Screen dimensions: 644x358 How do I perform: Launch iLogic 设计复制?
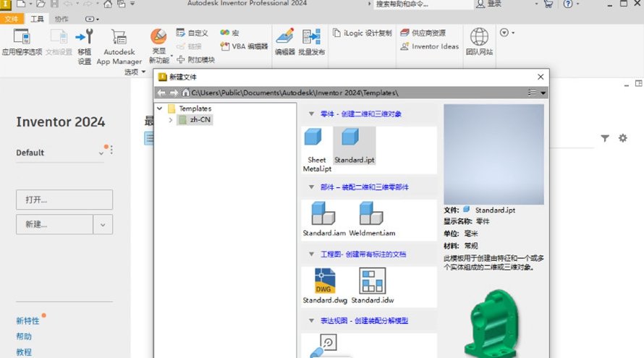pyautogui.click(x=363, y=33)
